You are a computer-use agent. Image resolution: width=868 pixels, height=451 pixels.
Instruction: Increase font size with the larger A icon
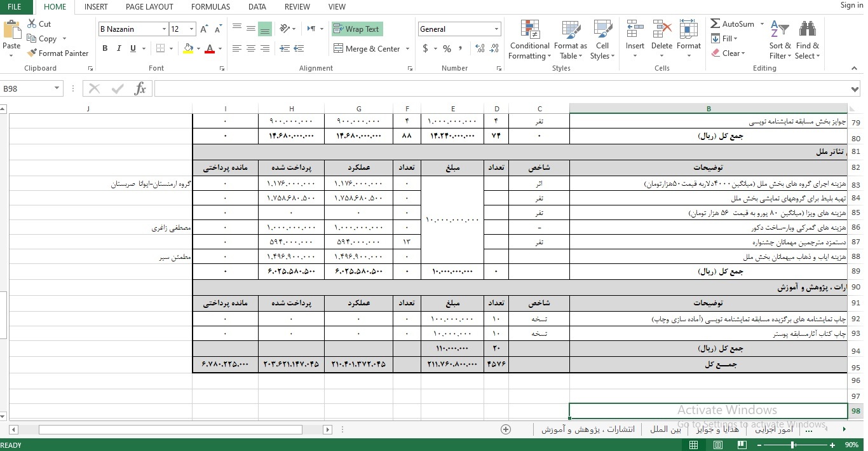tap(204, 29)
